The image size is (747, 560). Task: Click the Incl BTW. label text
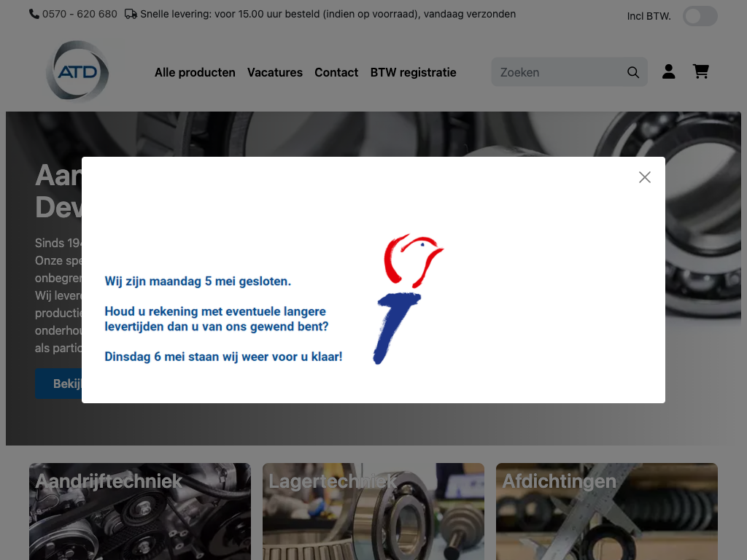tap(649, 16)
